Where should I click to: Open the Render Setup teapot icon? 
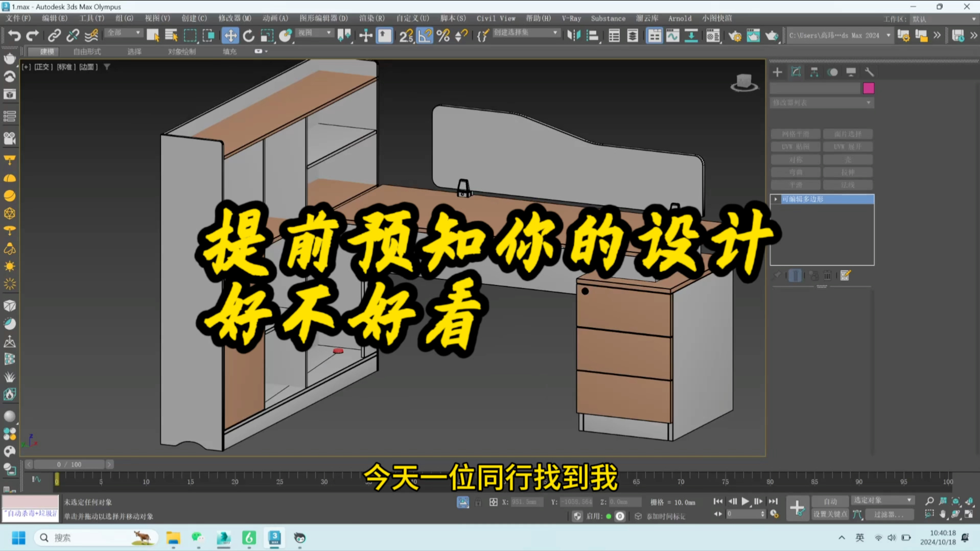pyautogui.click(x=735, y=36)
